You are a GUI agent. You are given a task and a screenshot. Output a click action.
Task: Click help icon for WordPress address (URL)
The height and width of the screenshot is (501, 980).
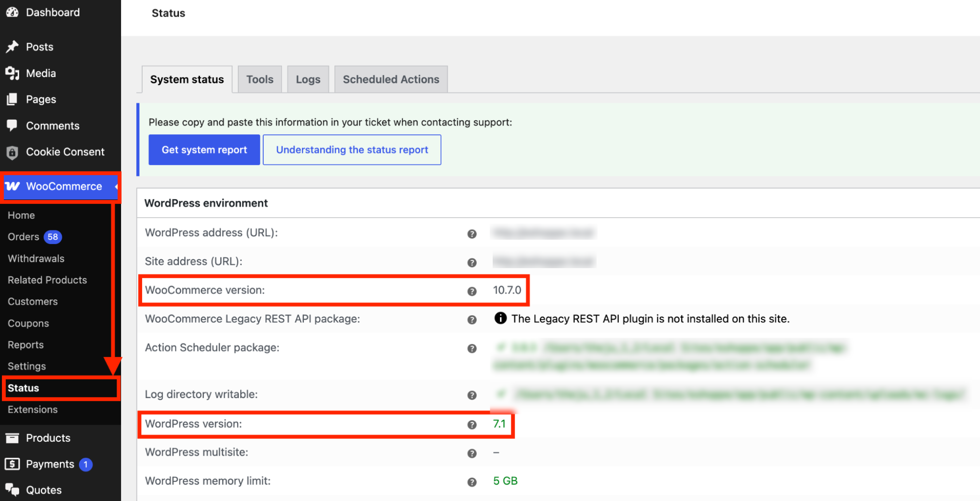[472, 234]
